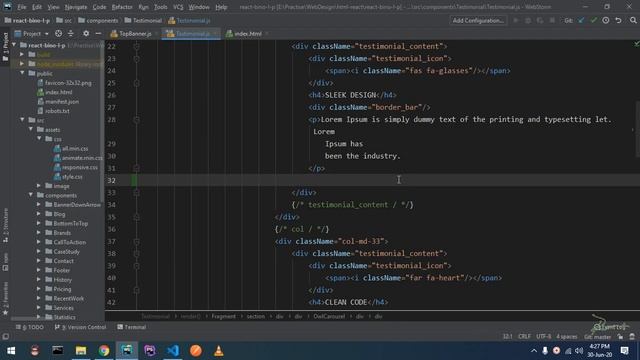Open the VCS menu
This screenshot has width=640, height=360.
point(178,7)
